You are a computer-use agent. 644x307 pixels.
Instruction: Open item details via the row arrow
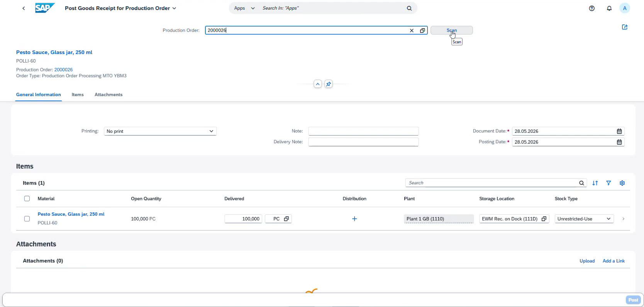[623, 219]
